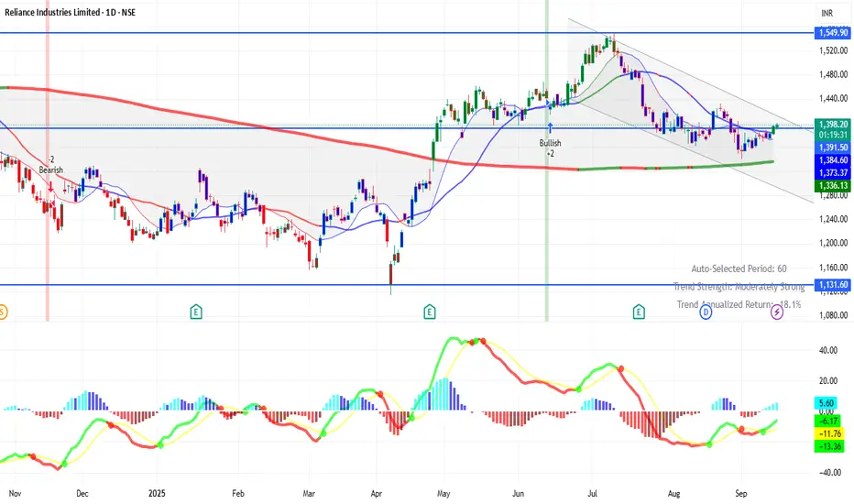This screenshot has height=504, width=854.
Task: Click the Dec label on time axis
Action: 82,494
